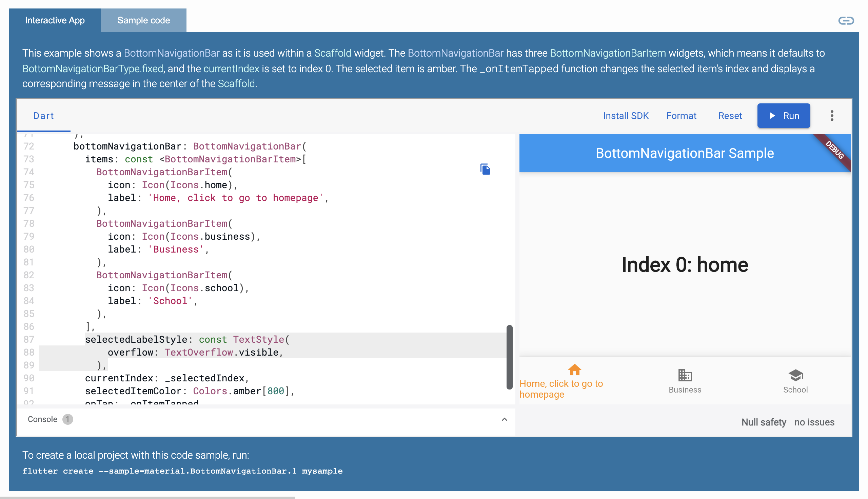Tap the School graduation cap icon
The height and width of the screenshot is (499, 868).
[x=795, y=375]
